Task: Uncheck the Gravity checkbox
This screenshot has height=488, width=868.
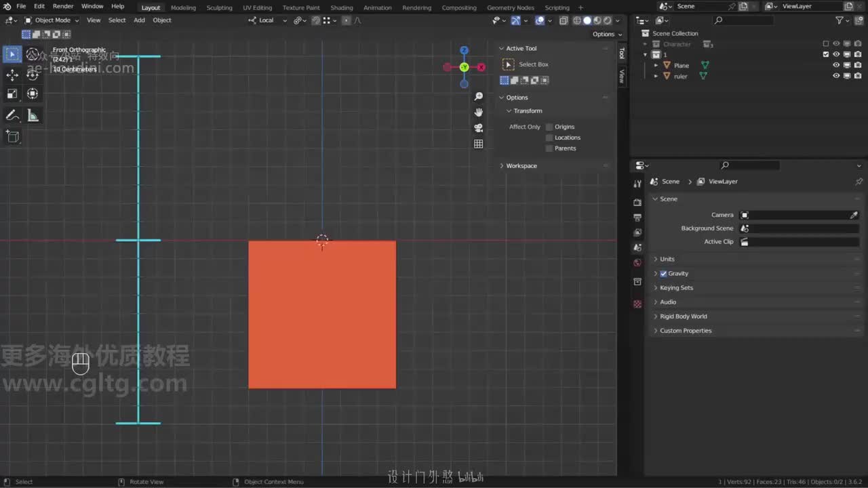Action: [x=663, y=274]
